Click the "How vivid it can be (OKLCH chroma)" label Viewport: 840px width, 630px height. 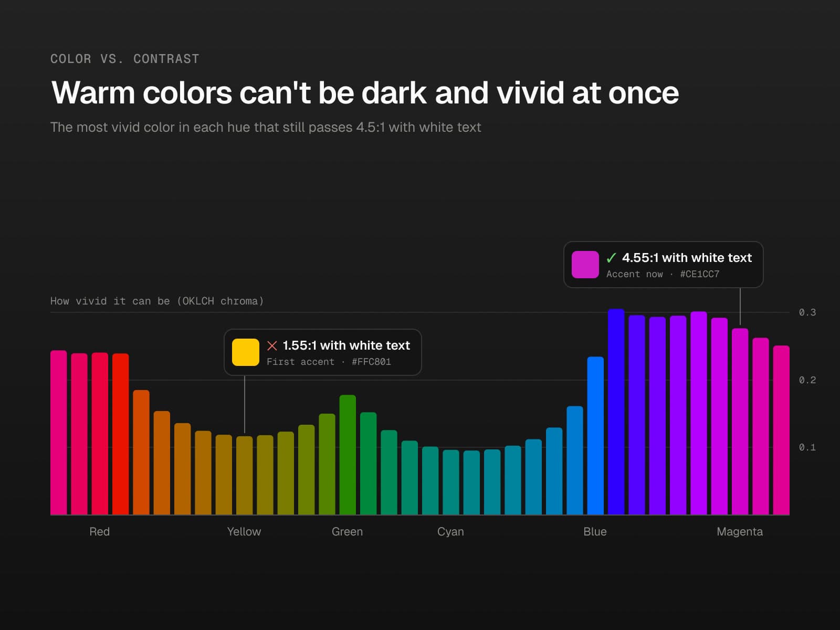coord(157,301)
